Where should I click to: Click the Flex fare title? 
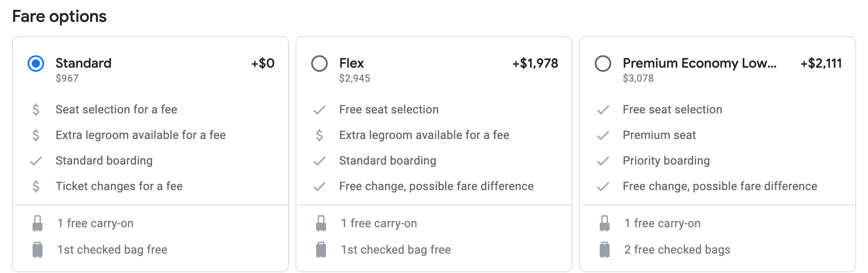(x=352, y=63)
